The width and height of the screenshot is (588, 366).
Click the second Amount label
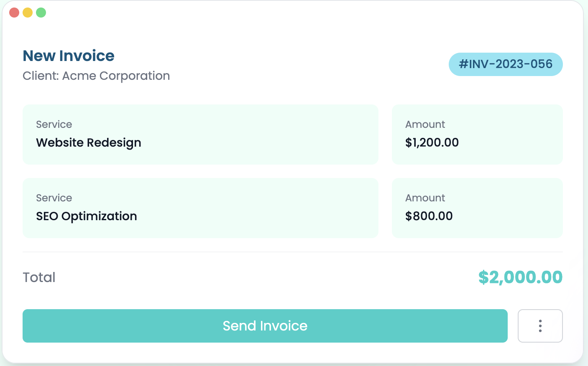tap(425, 198)
